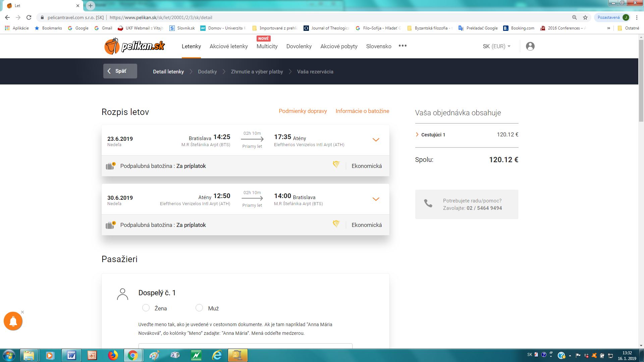Open the three-dots more menu in the navigation
Viewport: 644px width, 362px height.
click(402, 46)
